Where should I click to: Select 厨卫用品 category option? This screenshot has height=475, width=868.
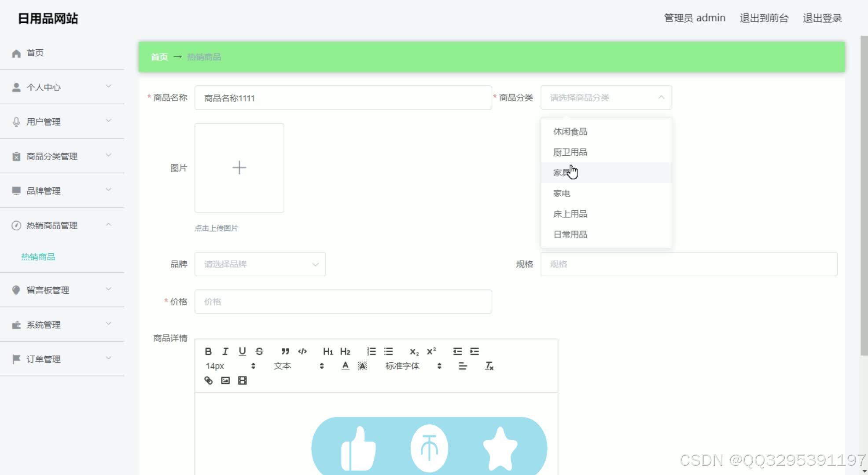pos(606,152)
